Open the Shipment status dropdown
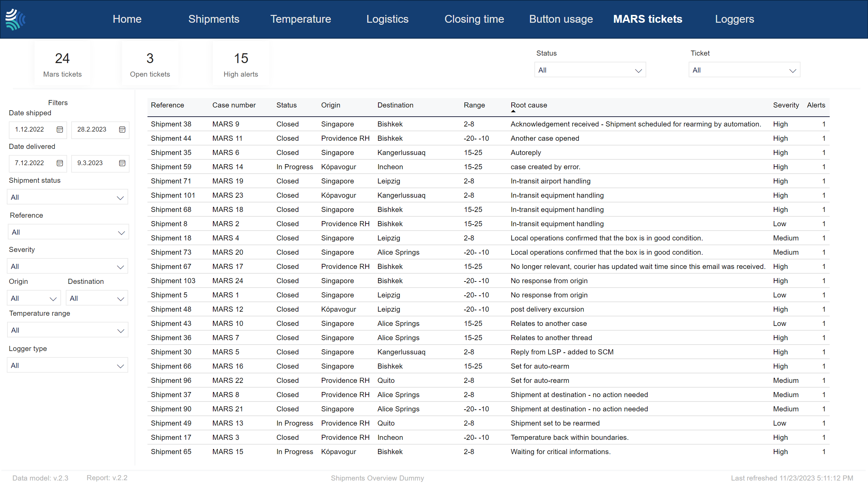The image size is (868, 488). pos(67,197)
